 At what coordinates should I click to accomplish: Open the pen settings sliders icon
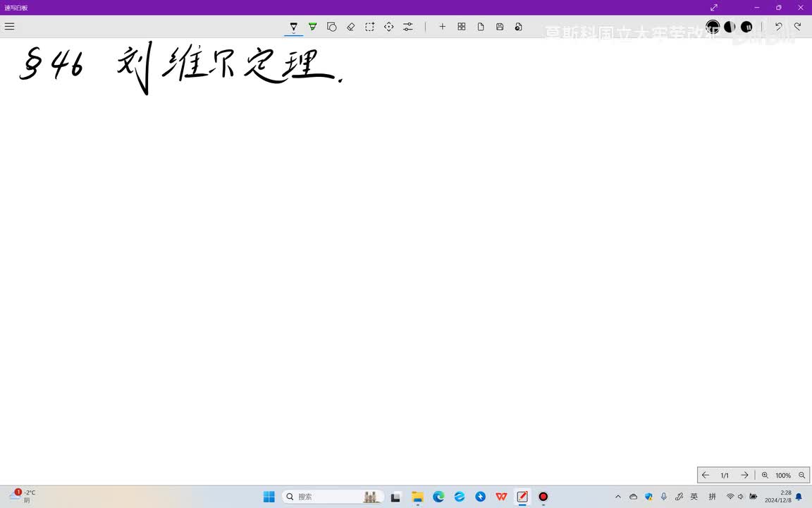click(x=408, y=26)
